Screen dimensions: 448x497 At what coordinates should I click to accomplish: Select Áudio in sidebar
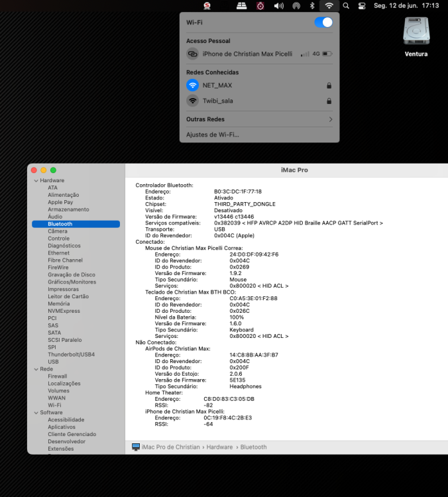[55, 217]
